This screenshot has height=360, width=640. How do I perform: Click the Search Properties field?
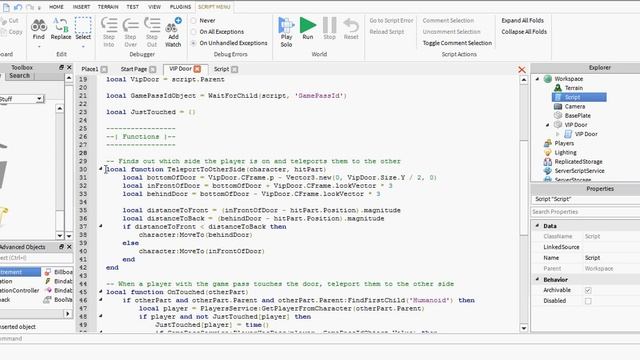[585, 212]
